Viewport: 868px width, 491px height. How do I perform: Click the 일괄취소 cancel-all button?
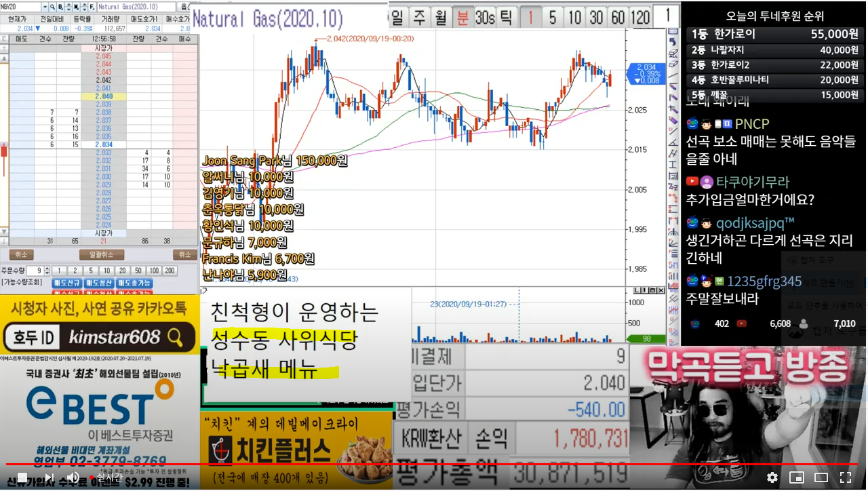(102, 254)
